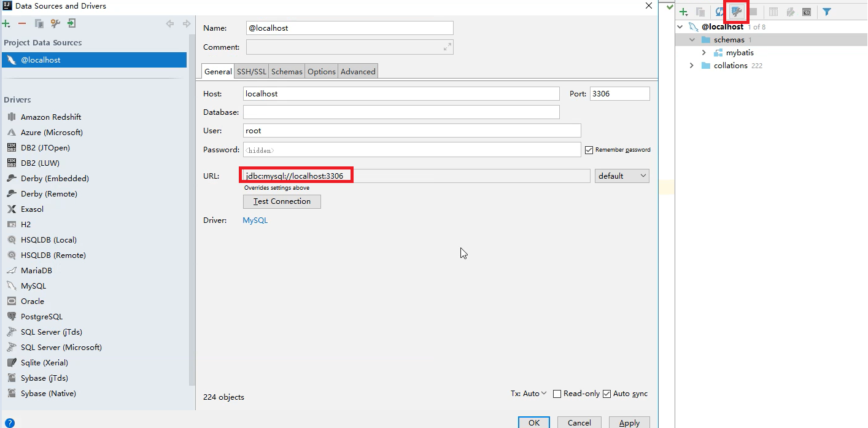This screenshot has height=428, width=868.
Task: Click the Cancel button
Action: tap(579, 422)
